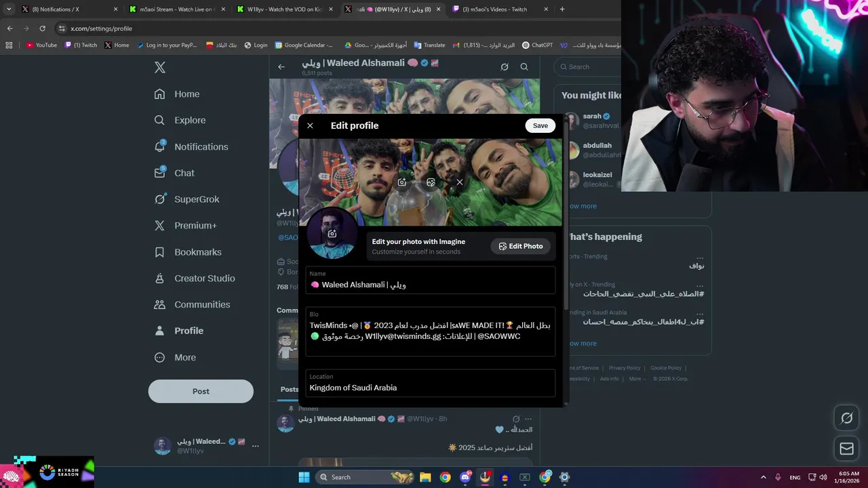Change the avatar using its camera icon

[332, 234]
